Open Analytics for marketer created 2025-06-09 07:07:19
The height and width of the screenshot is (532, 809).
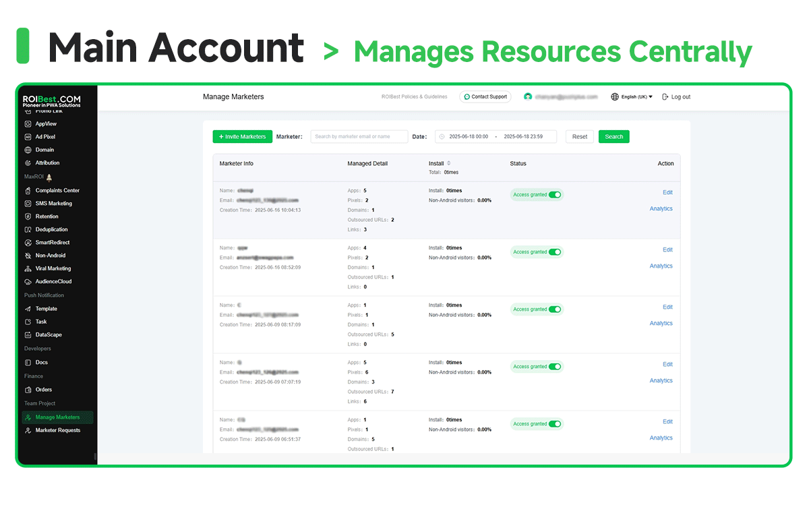coord(661,380)
